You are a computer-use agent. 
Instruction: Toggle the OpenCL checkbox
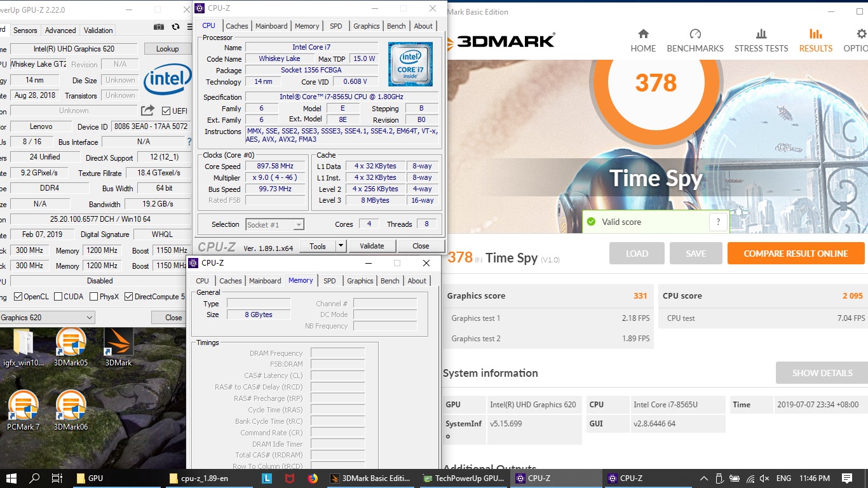tap(18, 297)
